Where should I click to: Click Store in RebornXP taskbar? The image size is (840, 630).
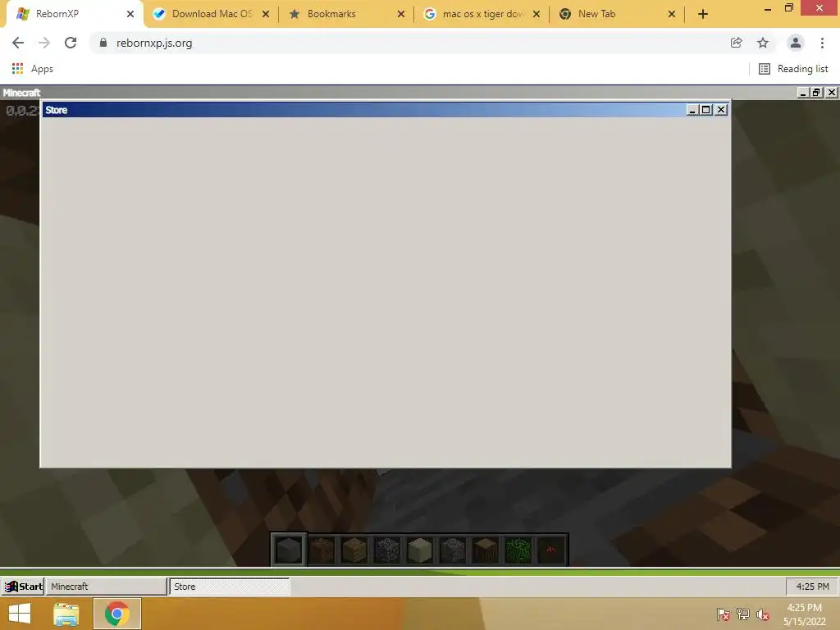230,586
